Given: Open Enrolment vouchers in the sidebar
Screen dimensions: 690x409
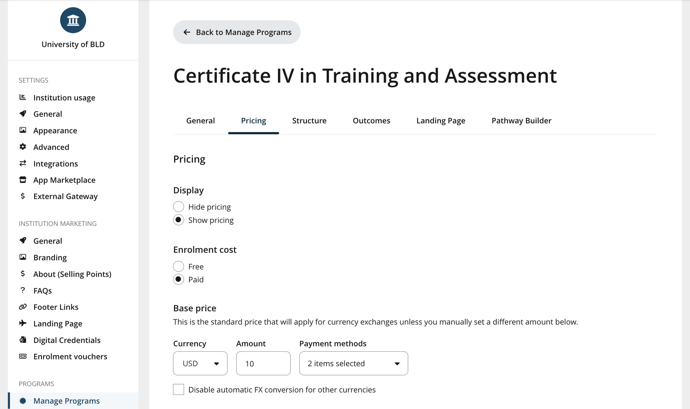Looking at the screenshot, I should [70, 356].
